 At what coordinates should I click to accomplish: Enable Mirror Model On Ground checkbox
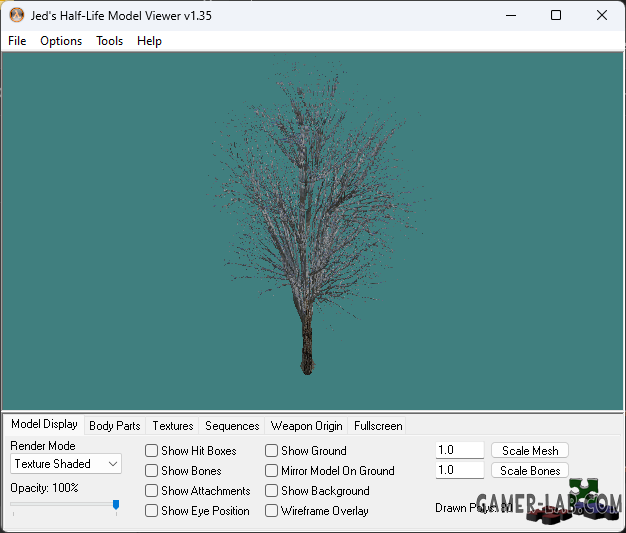tap(271, 471)
